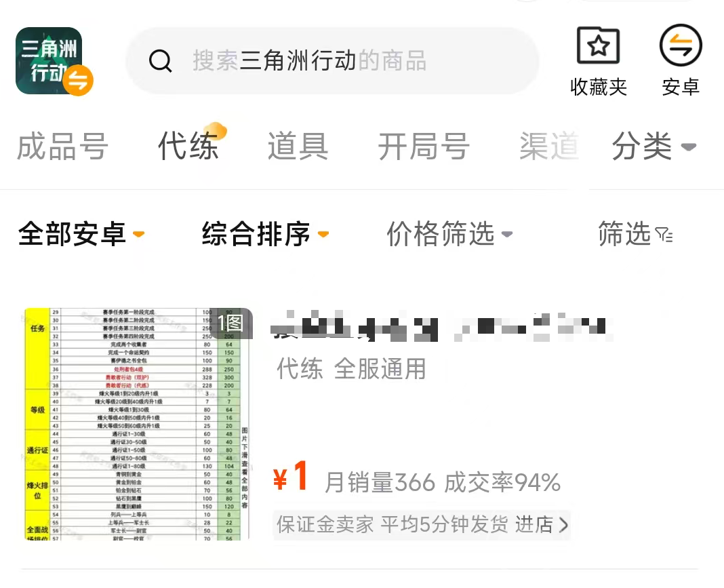The height and width of the screenshot is (588, 724).
Task: Select the 渠道 tab
Action: tap(549, 146)
